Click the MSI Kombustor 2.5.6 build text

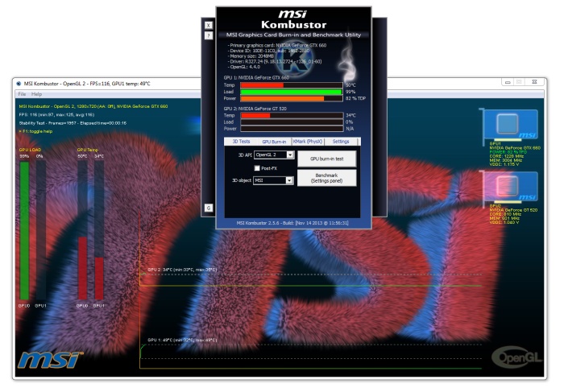pos(292,223)
